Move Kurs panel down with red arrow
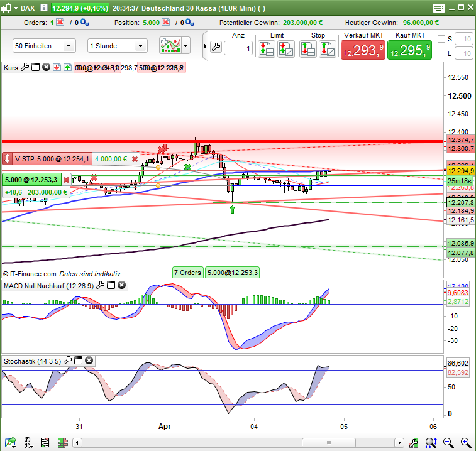 coord(57,67)
